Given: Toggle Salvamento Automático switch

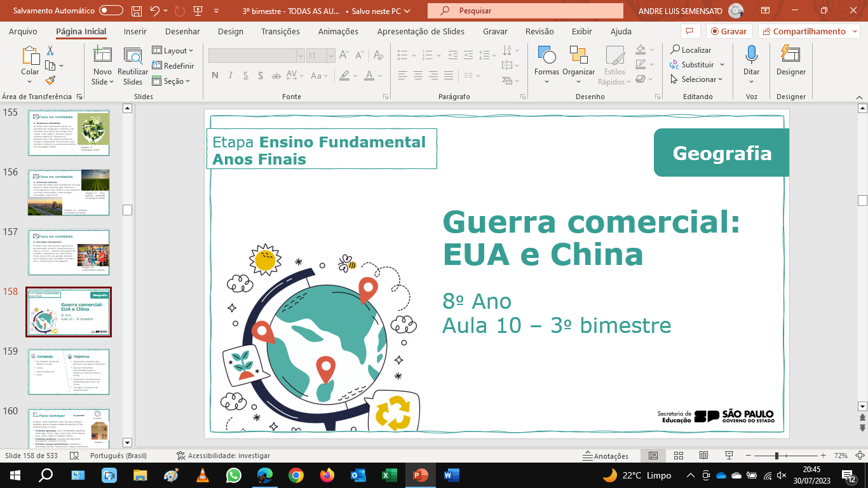Looking at the screenshot, I should pyautogui.click(x=111, y=11).
